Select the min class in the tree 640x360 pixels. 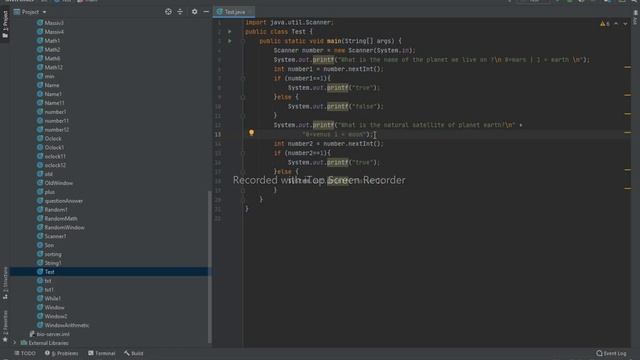(49, 76)
